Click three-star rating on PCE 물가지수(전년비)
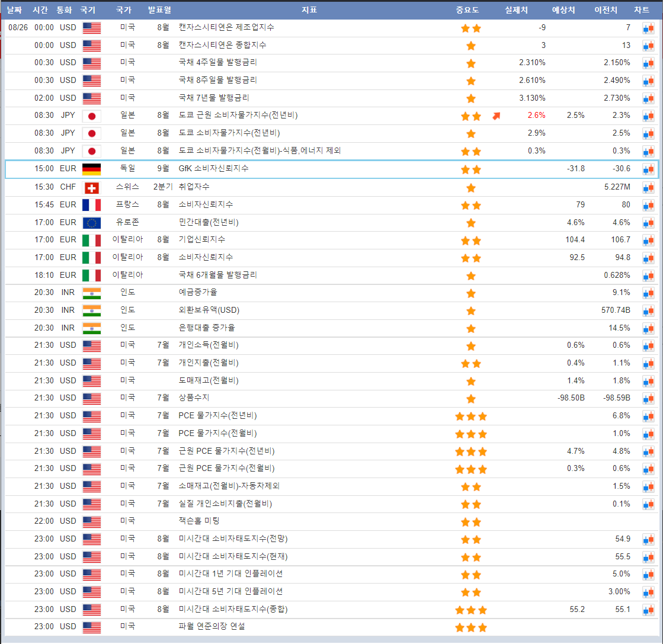Image resolution: width=663 pixels, height=644 pixels. 471,416
